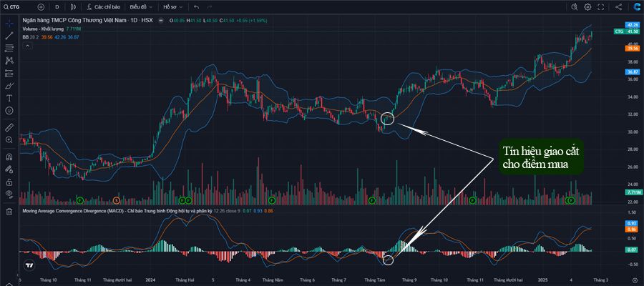Expand the Biểu đồ dropdown menu
The width and height of the screenshot is (644, 286).
tap(141, 7)
